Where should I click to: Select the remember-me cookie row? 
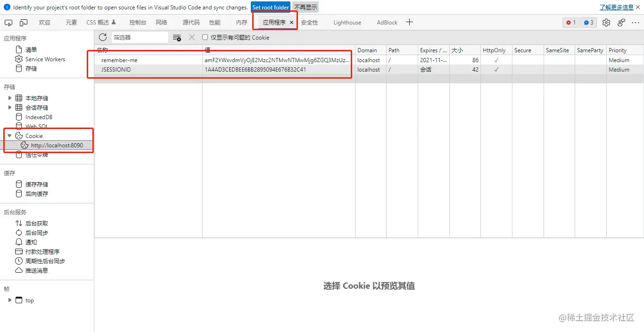(369, 60)
